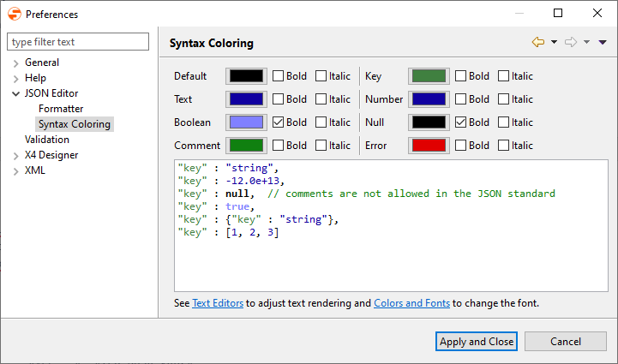
Task: Open the Colors and Fonts link
Action: click(x=412, y=303)
